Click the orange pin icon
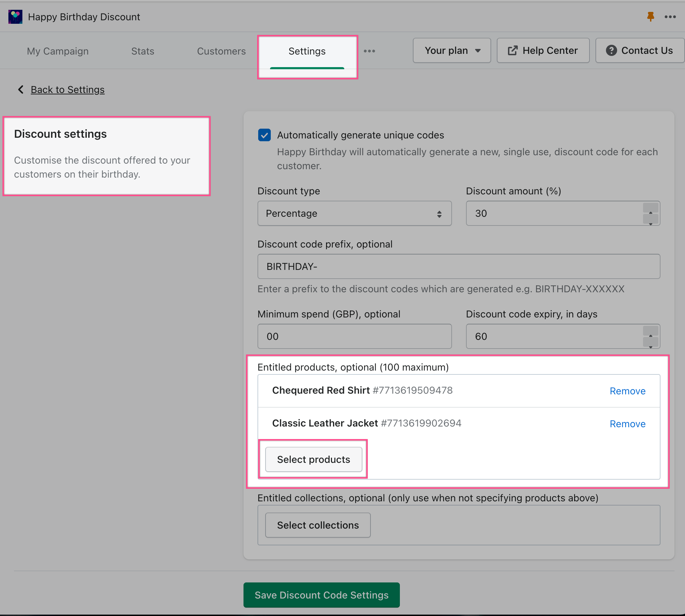685x616 pixels. pos(650,16)
